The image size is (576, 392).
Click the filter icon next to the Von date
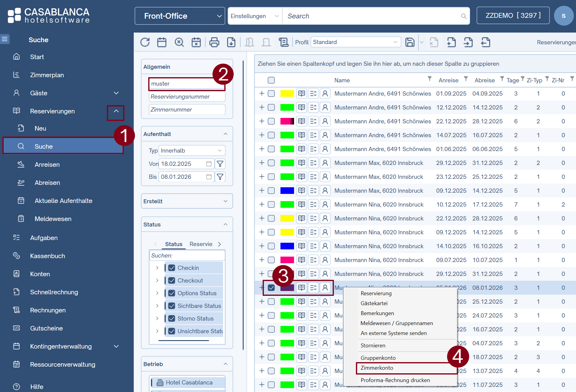(220, 164)
